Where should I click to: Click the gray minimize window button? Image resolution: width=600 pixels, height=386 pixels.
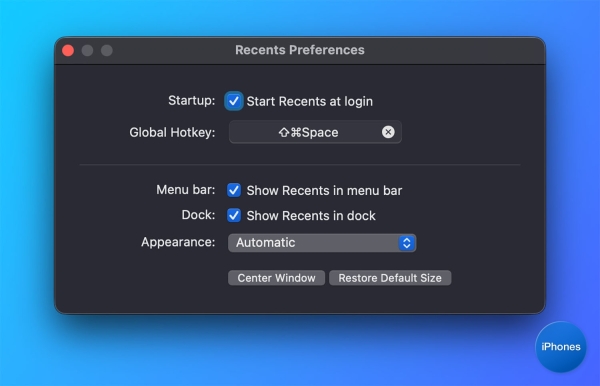(x=88, y=50)
